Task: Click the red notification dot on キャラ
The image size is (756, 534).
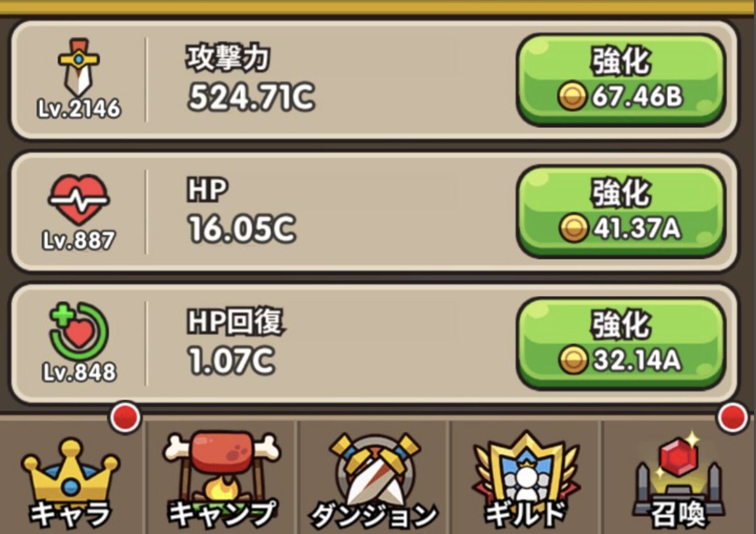Action: click(125, 417)
